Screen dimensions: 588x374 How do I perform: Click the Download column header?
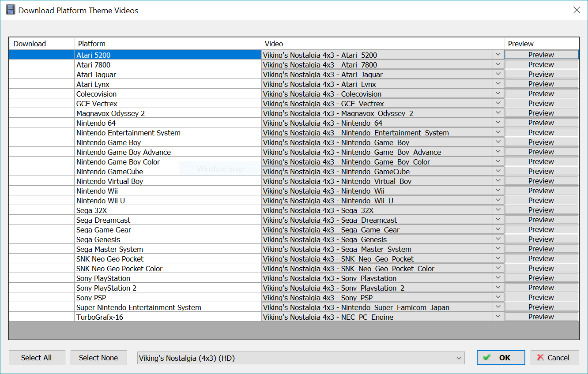[41, 44]
